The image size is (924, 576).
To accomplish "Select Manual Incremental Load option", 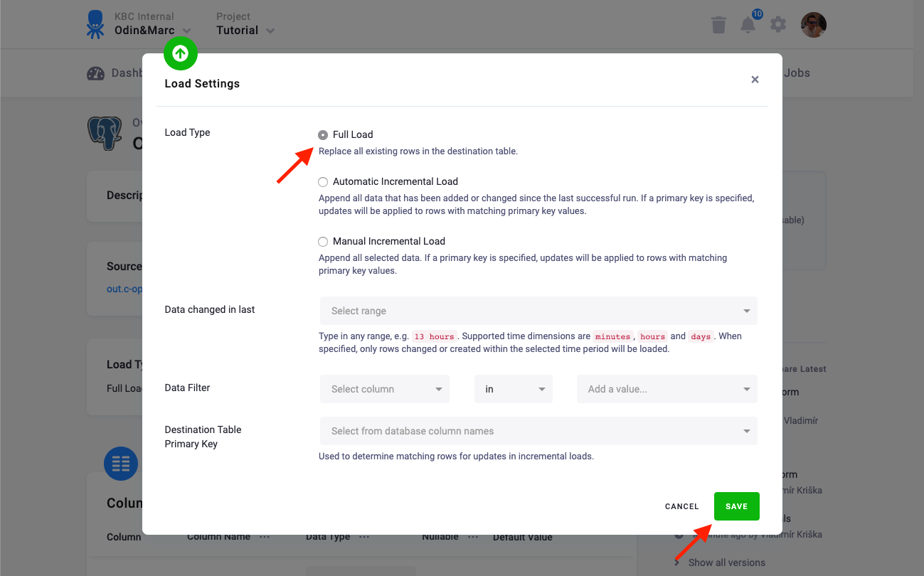I will point(323,242).
